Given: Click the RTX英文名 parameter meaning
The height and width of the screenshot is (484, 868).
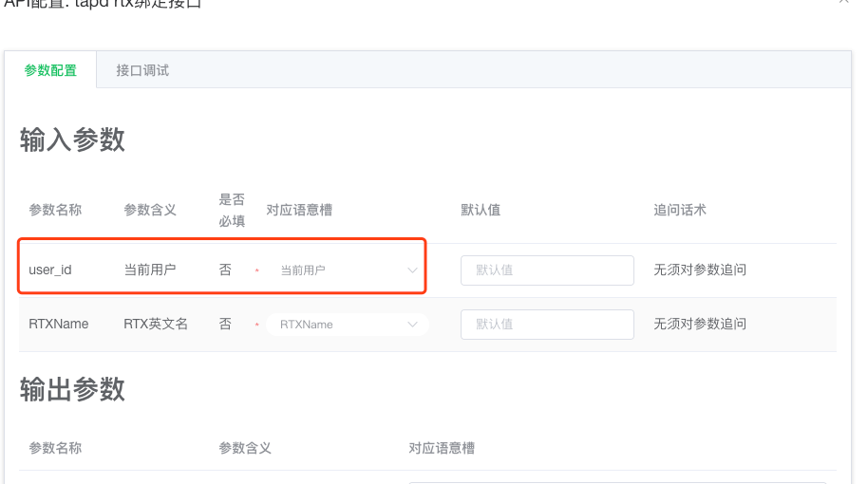Looking at the screenshot, I should tap(156, 324).
